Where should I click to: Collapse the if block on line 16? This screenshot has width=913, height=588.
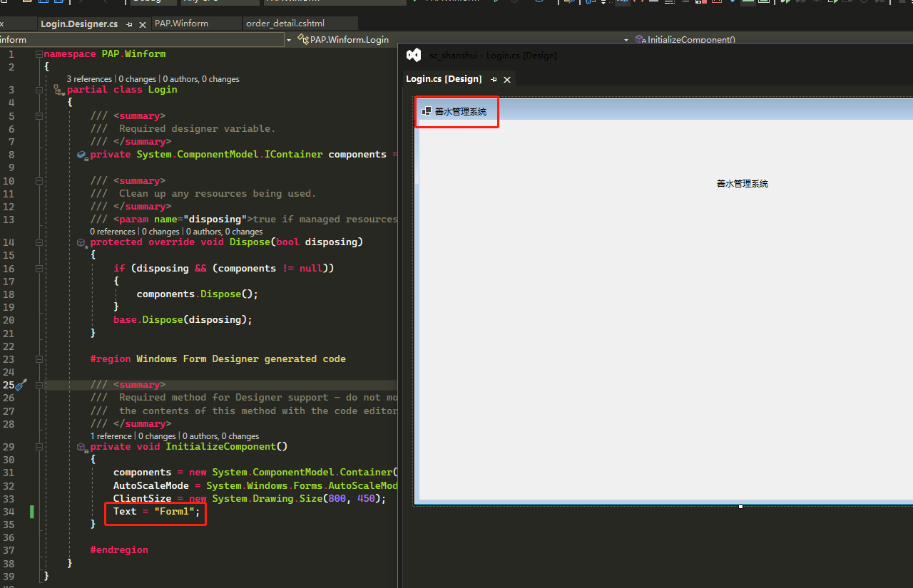(39, 269)
